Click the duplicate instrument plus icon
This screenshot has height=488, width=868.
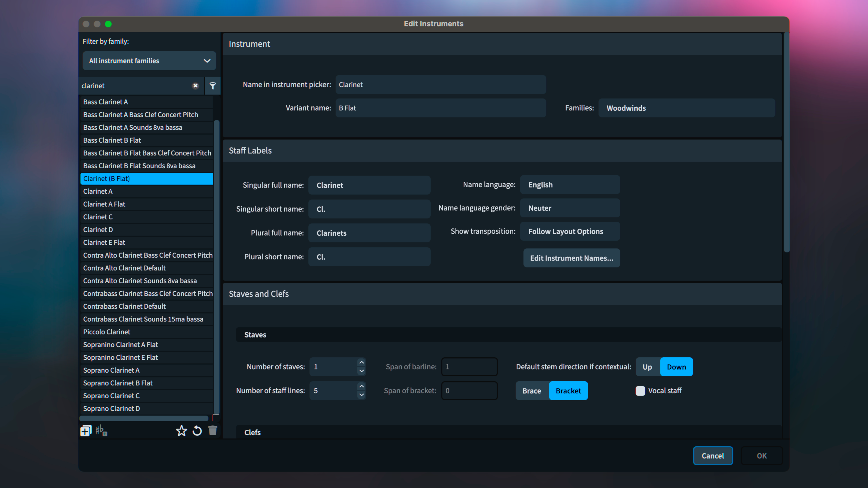(86, 431)
